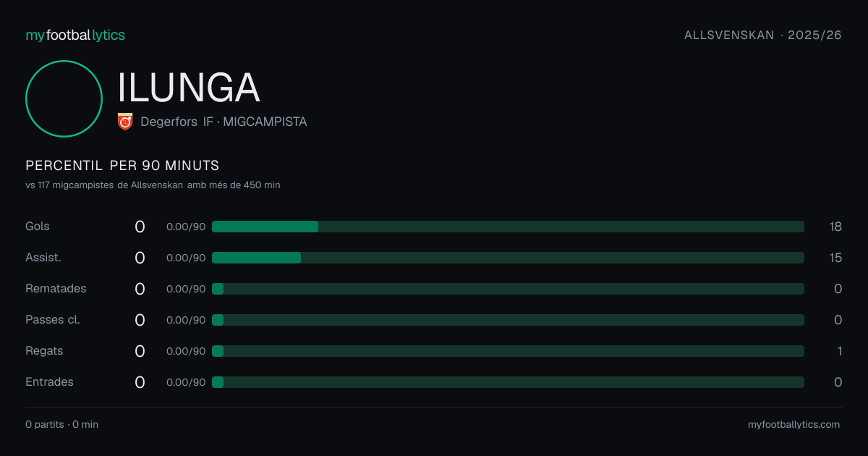The image size is (868, 456).
Task: Click the Gols percentile value 18
Action: coord(835,227)
